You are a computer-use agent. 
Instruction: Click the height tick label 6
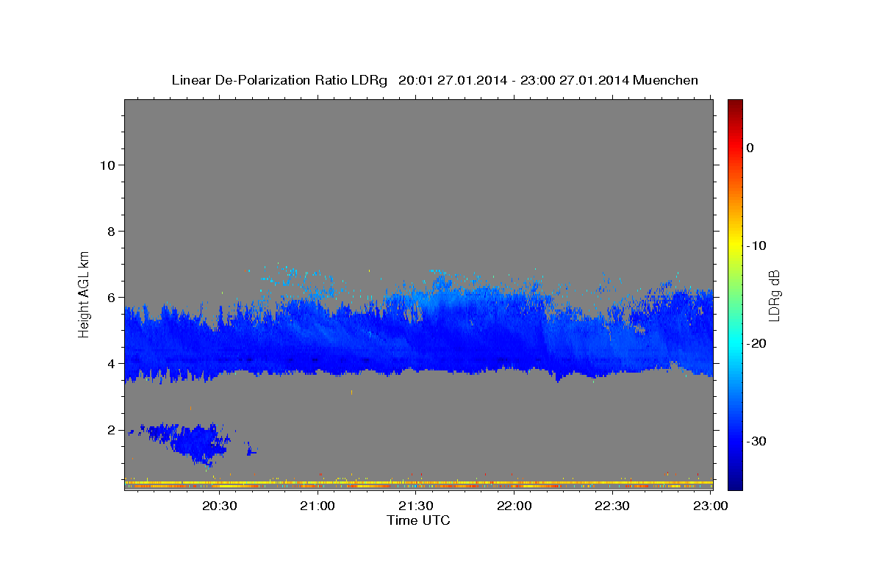[111, 297]
